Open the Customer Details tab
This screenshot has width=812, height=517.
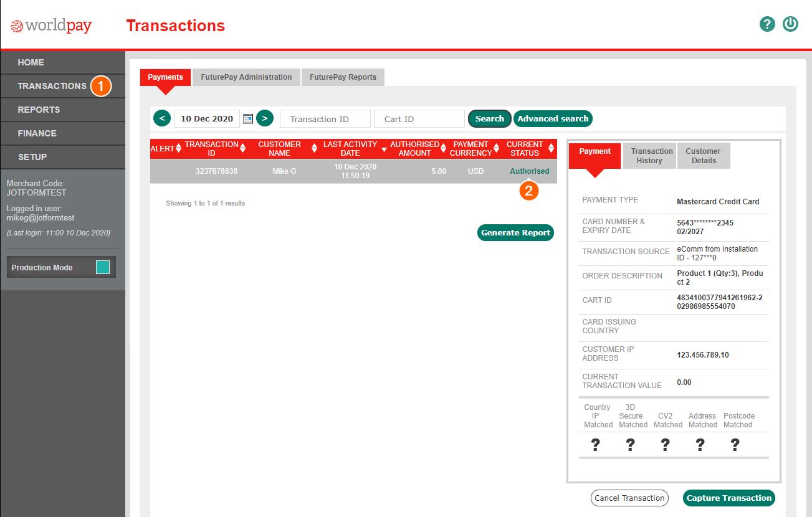703,156
